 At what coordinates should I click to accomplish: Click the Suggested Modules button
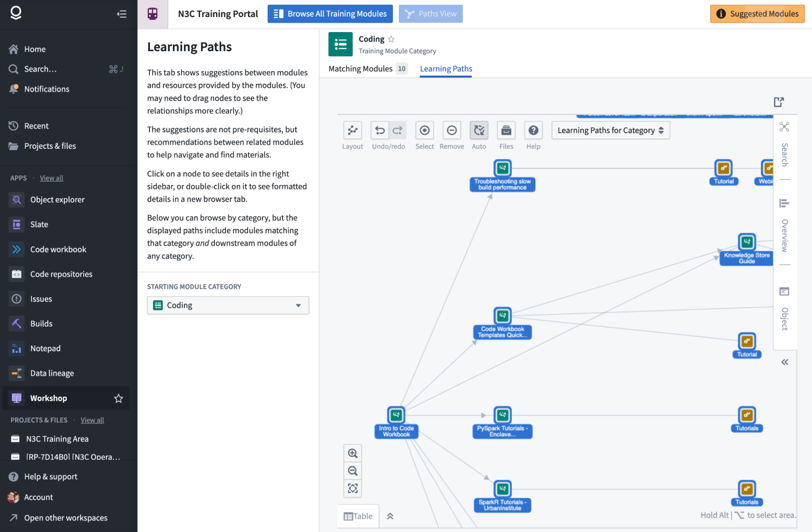pos(757,14)
